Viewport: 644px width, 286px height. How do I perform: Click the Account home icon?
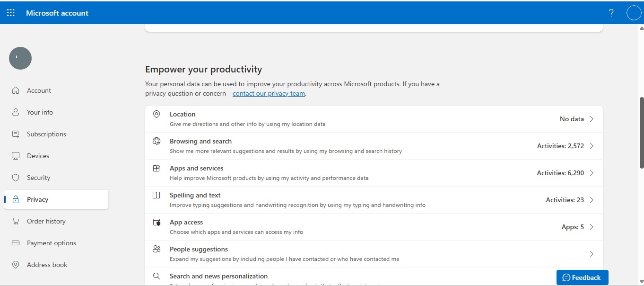click(x=16, y=90)
